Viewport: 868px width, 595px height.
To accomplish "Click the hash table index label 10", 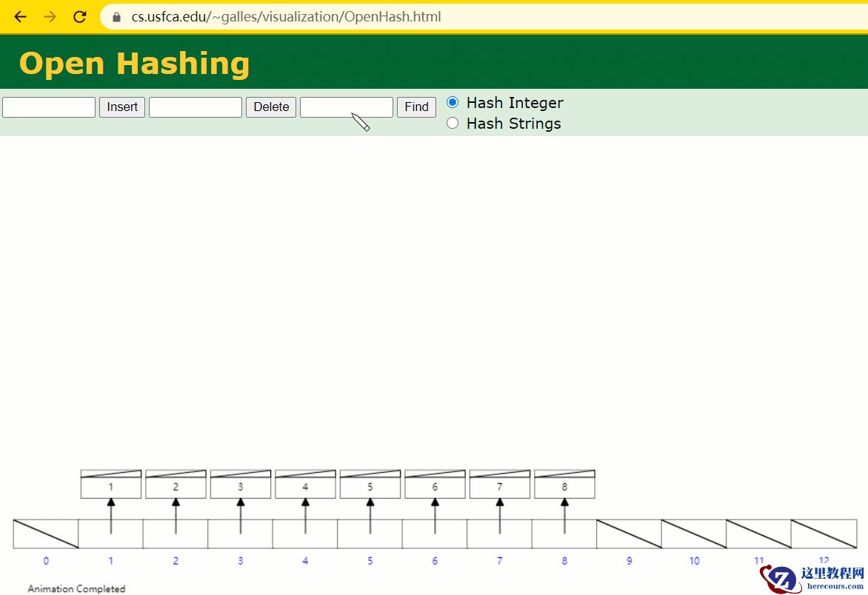I will 694,561.
